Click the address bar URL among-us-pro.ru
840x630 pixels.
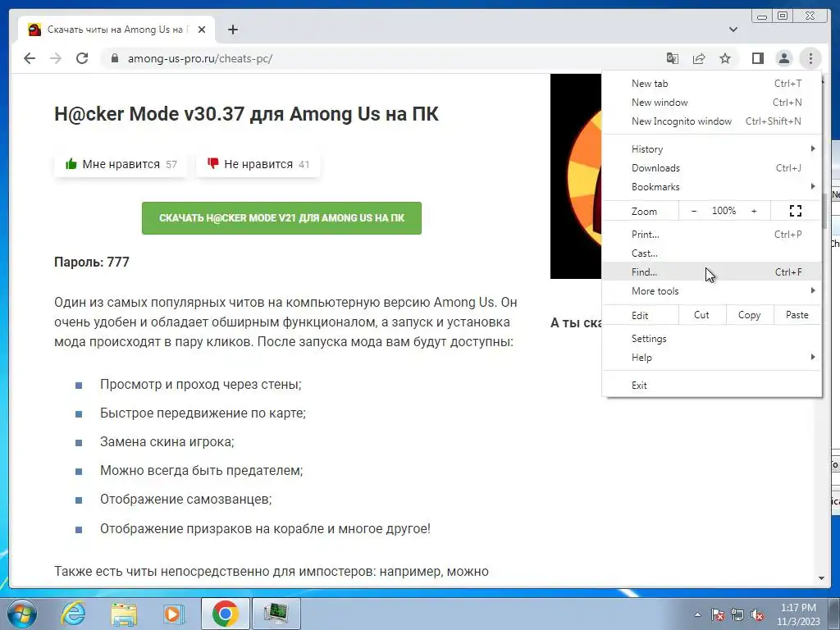click(x=200, y=58)
